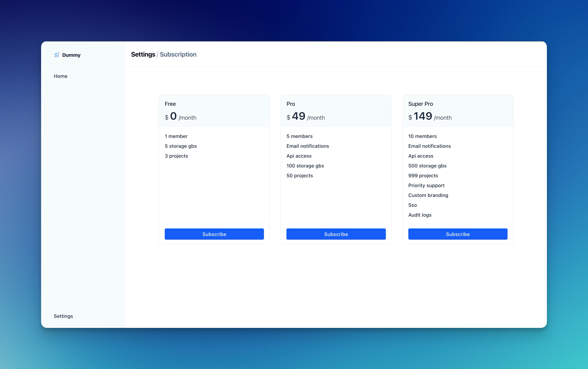Subscribe to the Pro plan
The height and width of the screenshot is (369, 588).
pyautogui.click(x=336, y=234)
